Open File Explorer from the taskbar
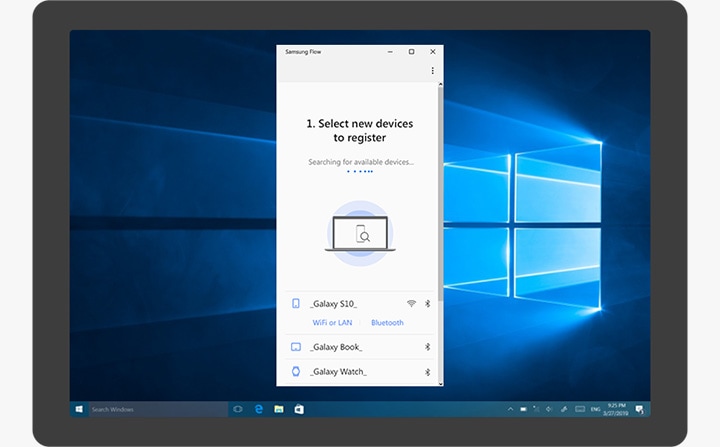720x447 pixels. click(279, 409)
